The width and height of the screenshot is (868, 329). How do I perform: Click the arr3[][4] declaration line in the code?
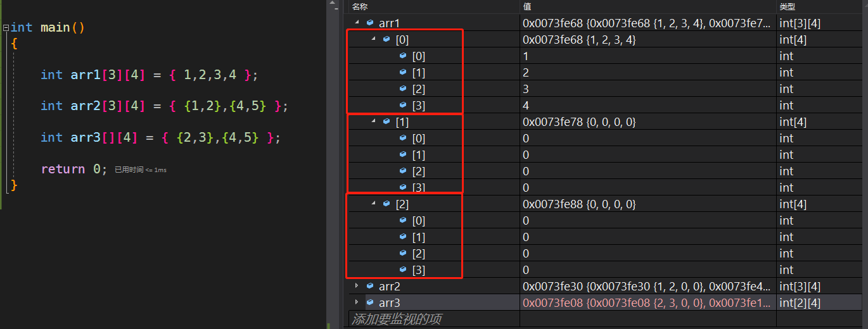pyautogui.click(x=160, y=138)
